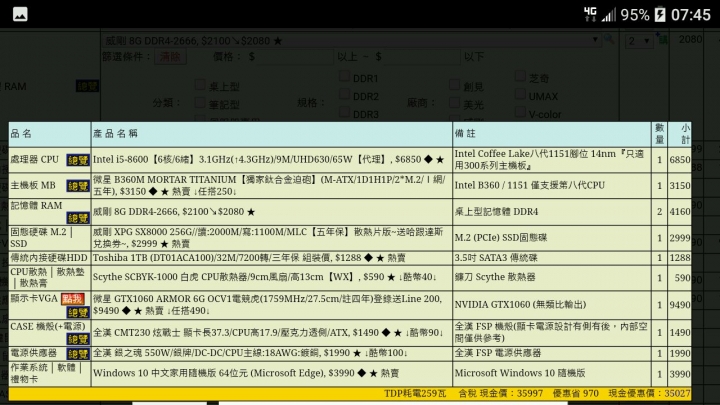Tick the 創見 vendor checkbox

pyautogui.click(x=454, y=84)
